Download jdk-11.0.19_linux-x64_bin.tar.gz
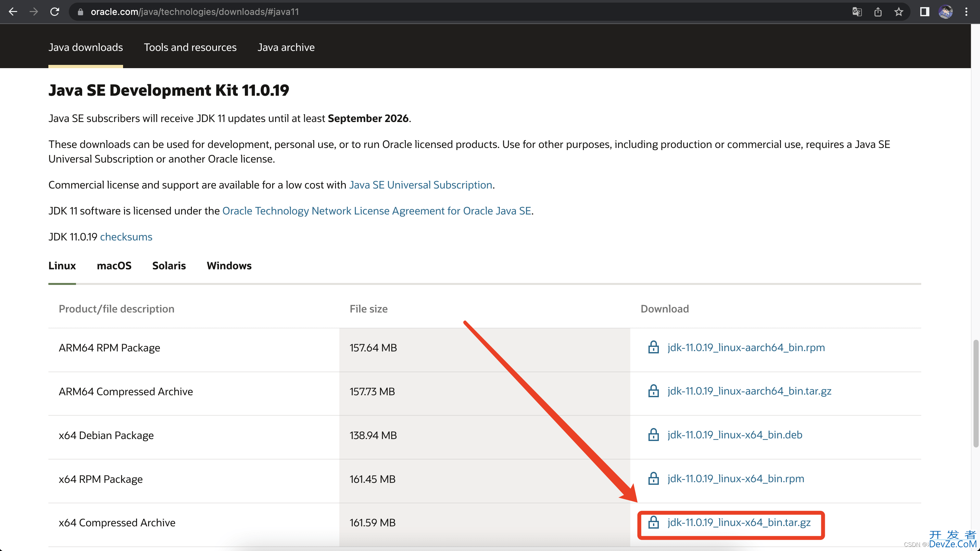Viewport: 980px width, 551px height. (x=739, y=522)
